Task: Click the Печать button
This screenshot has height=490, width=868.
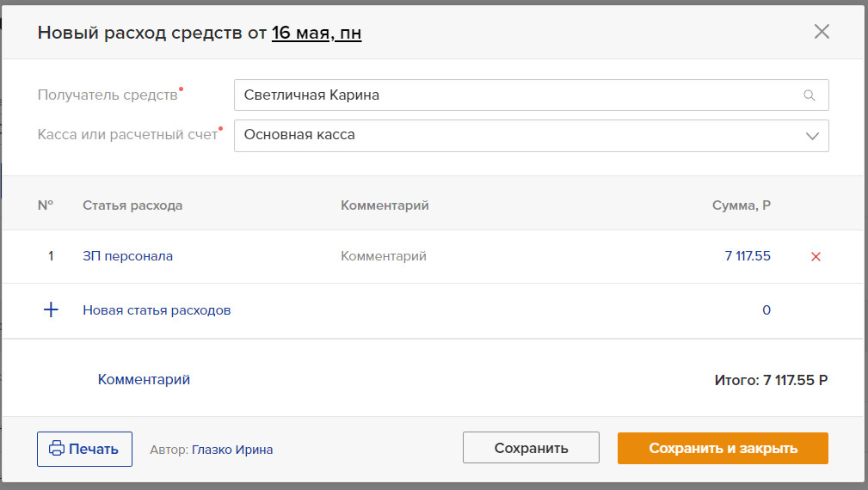Action: (x=84, y=449)
